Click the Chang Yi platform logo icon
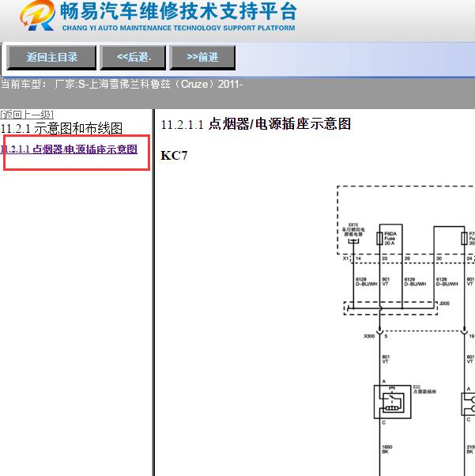475x476 pixels. 38,16
